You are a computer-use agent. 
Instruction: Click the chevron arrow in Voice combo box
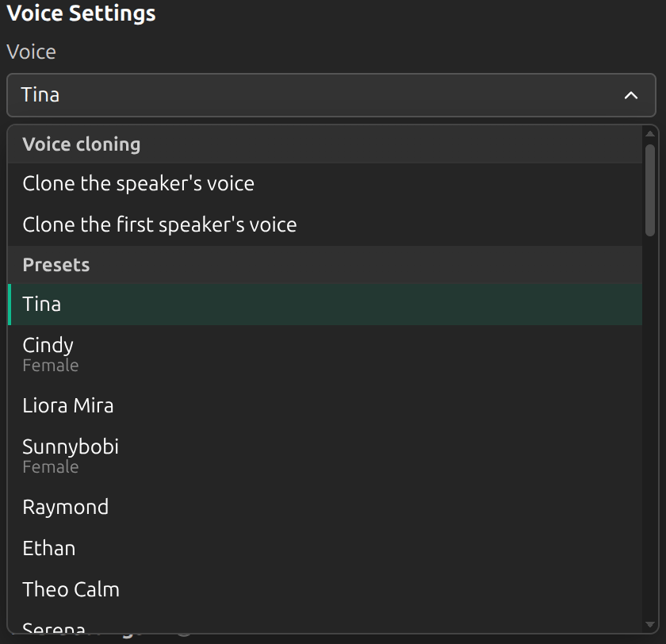click(631, 96)
